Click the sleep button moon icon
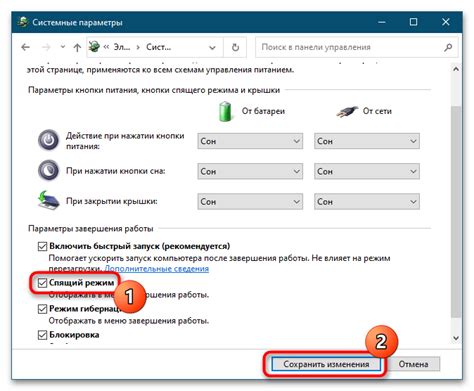Viewport: 474px width, 391px height. (49, 170)
